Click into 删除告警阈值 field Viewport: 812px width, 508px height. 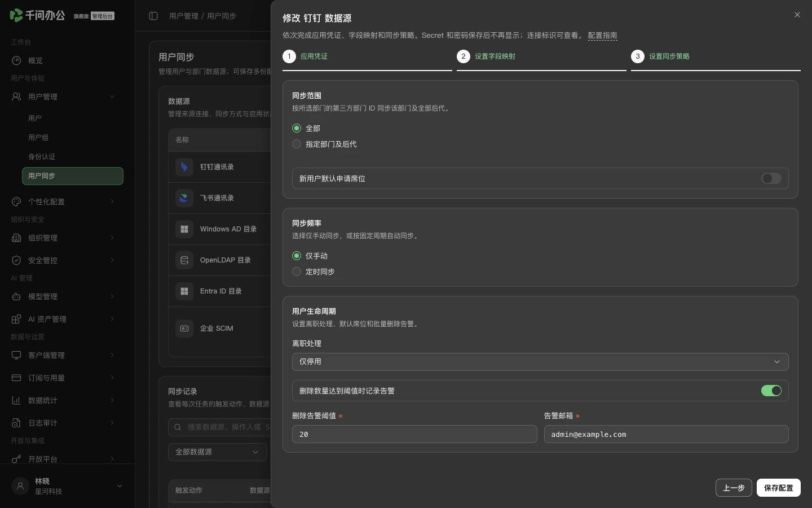[414, 434]
